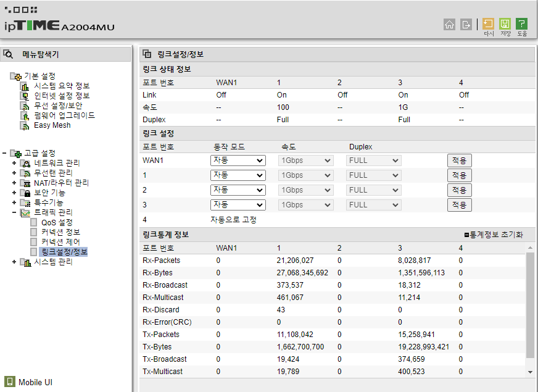Screen dimensions: 538x392
Task: Click the 기본 설정 folder icon
Action: coord(16,76)
